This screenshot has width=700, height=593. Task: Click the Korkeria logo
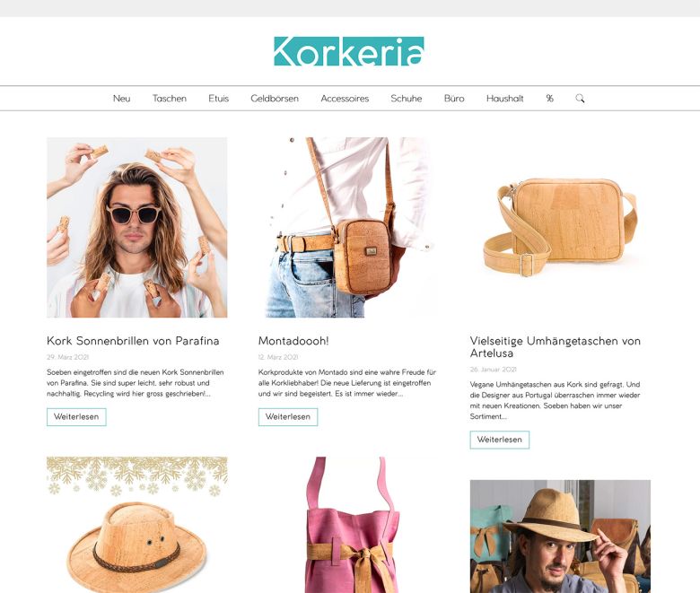point(349,51)
